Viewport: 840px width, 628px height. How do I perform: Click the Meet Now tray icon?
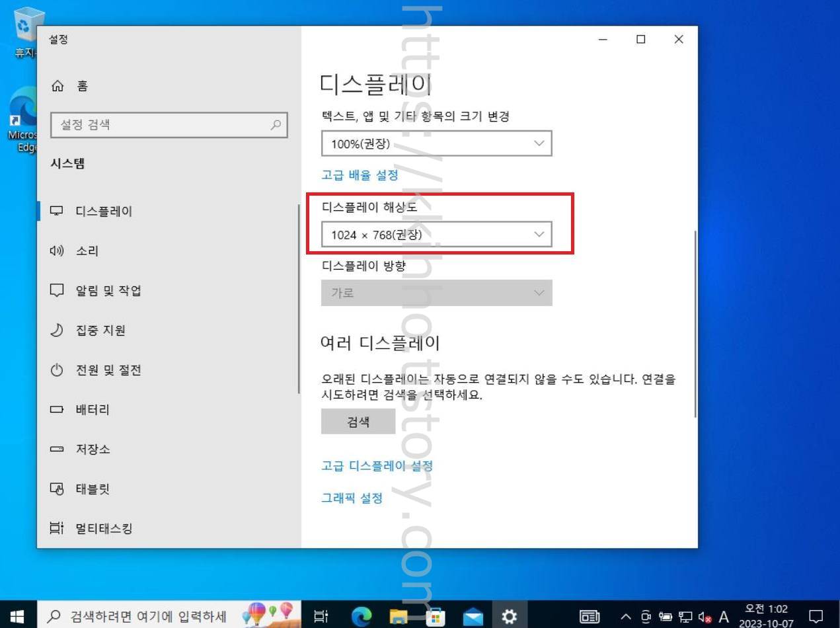tap(646, 617)
